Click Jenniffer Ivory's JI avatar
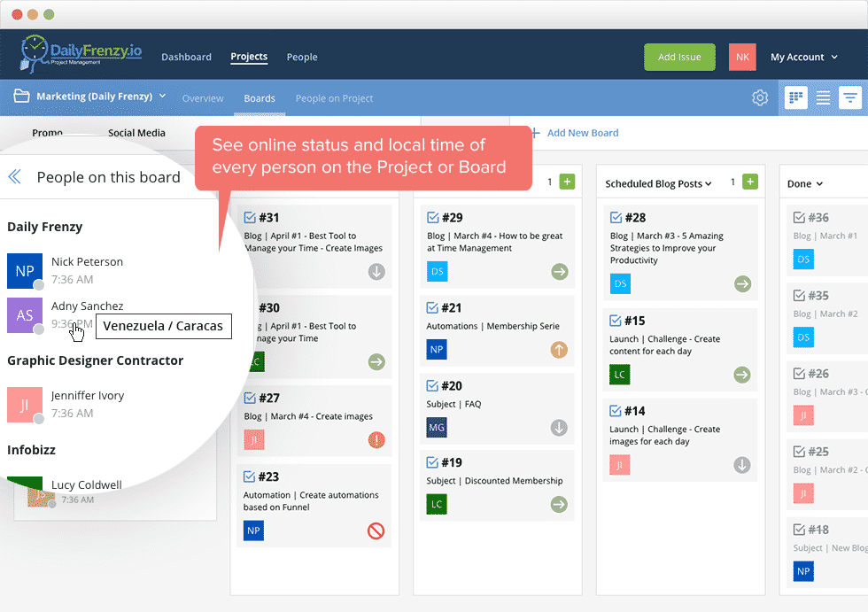The image size is (868, 612). (25, 405)
